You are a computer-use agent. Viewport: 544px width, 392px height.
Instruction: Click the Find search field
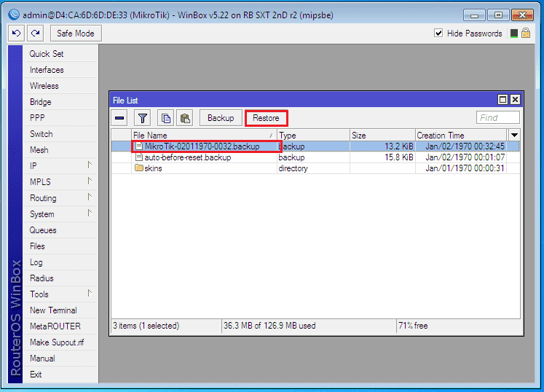pyautogui.click(x=498, y=118)
